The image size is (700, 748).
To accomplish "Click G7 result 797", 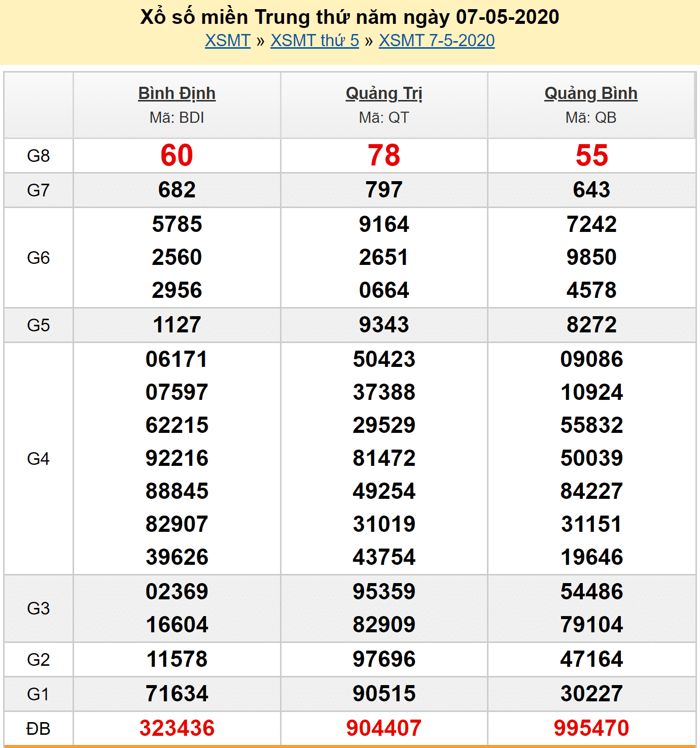I will click(384, 190).
